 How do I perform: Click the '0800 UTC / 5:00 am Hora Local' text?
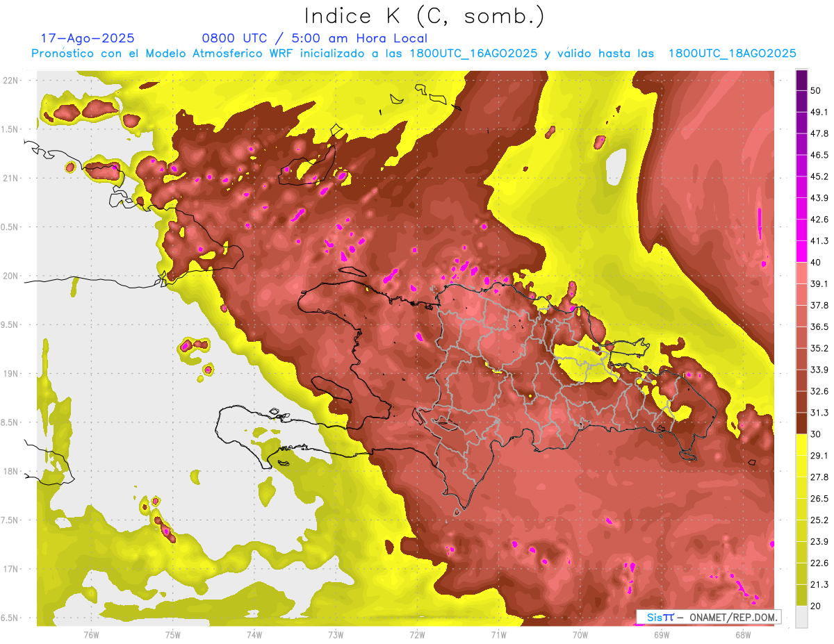tap(315, 38)
